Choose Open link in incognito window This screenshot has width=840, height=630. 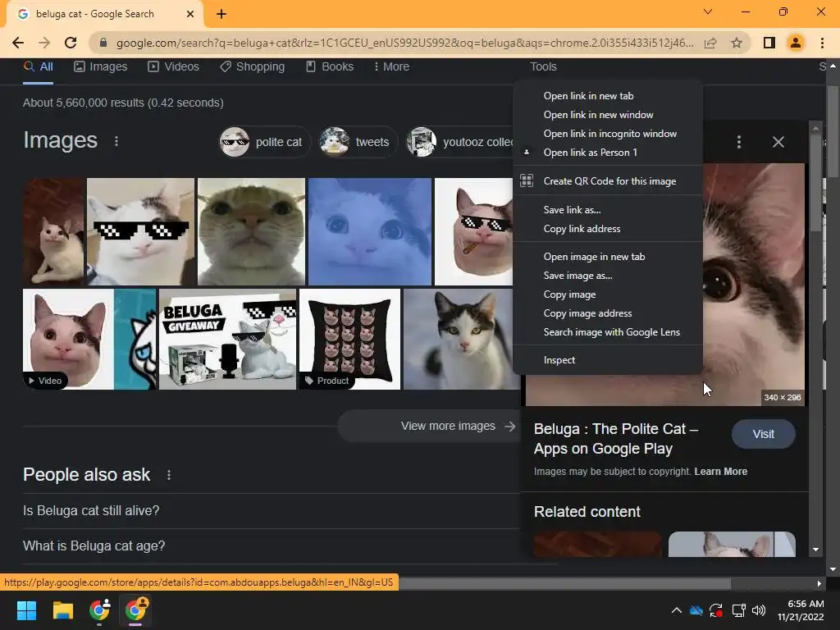(x=608, y=134)
